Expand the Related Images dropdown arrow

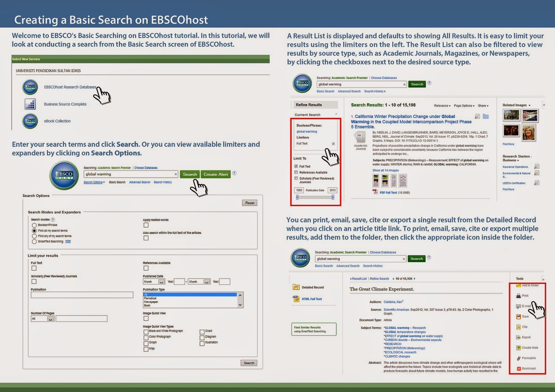530,105
